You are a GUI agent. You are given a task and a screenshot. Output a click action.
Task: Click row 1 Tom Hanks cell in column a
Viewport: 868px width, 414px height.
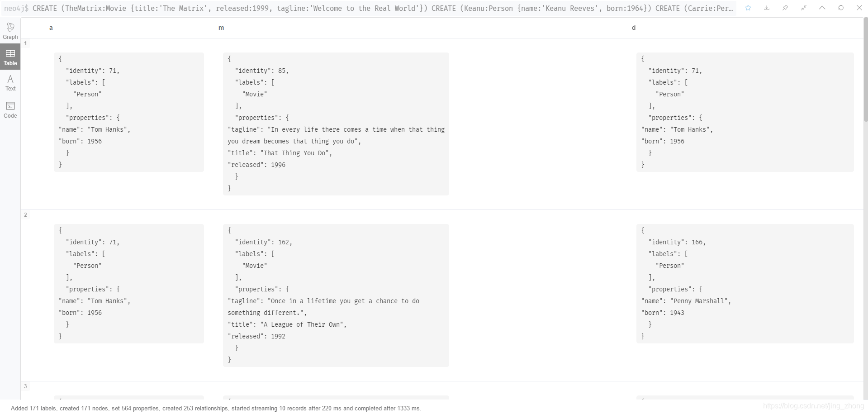coord(129,112)
